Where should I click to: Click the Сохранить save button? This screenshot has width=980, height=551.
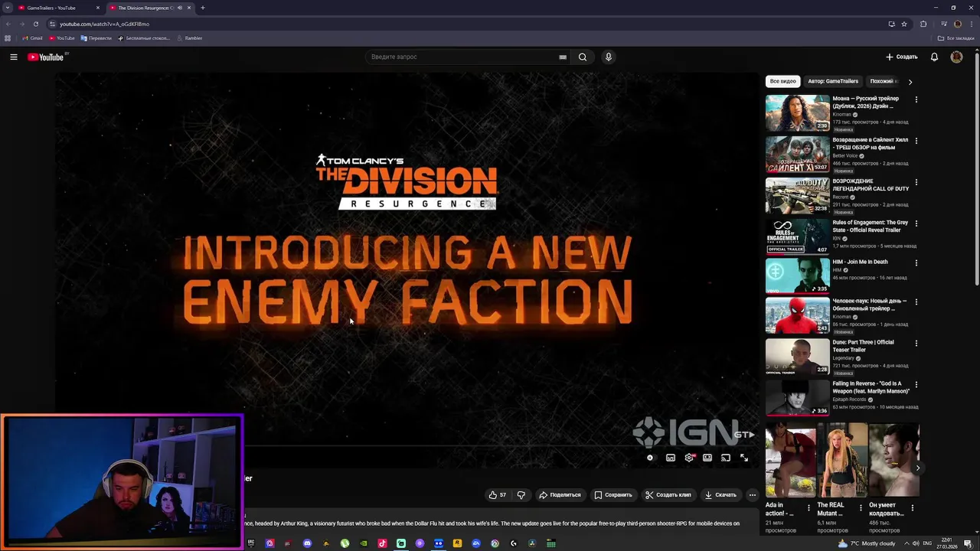(x=613, y=495)
